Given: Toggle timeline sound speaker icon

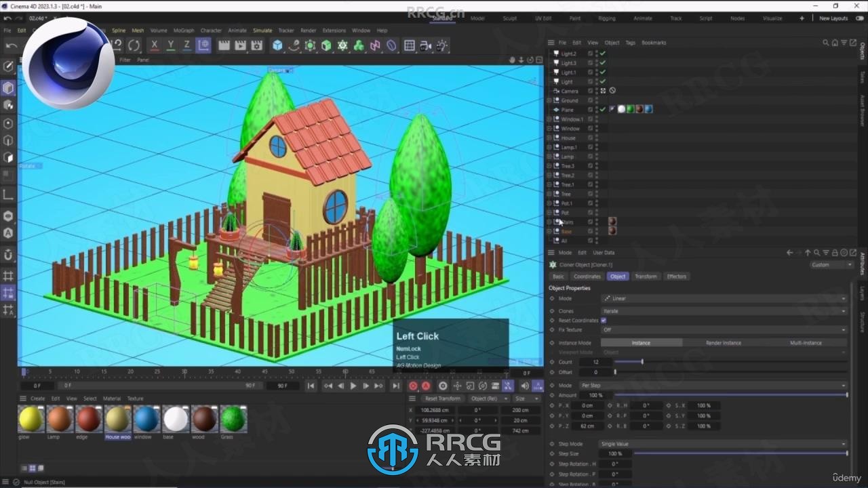Looking at the screenshot, I should [x=525, y=386].
